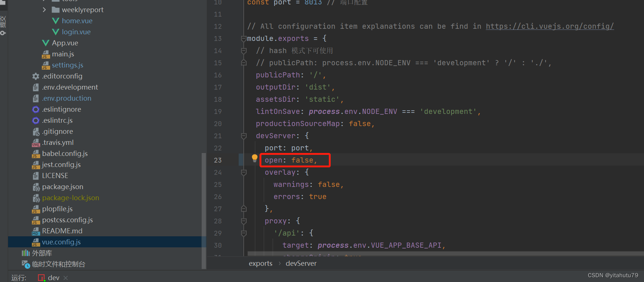Place cursor on 'open: false' line

(x=291, y=160)
